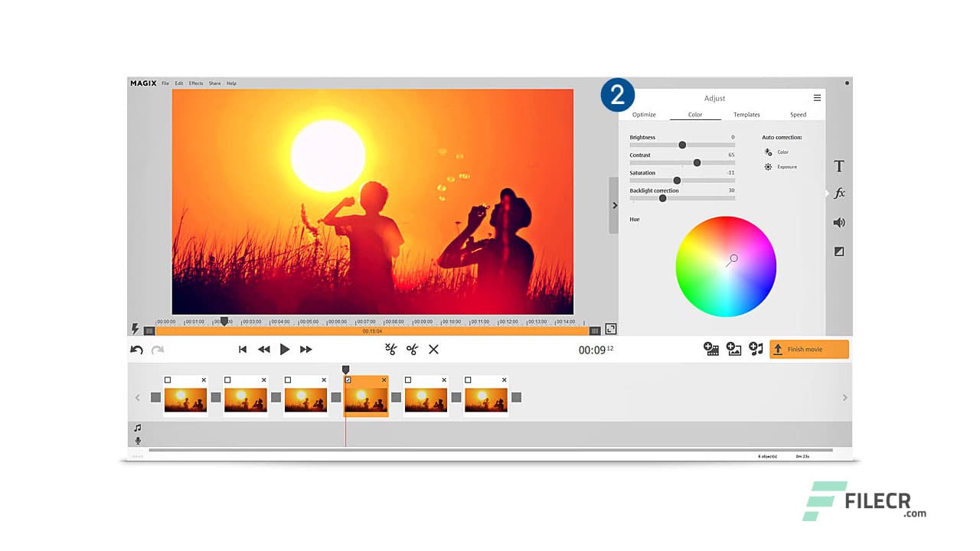
Task: Click the split clip scissors icon
Action: coord(391,349)
